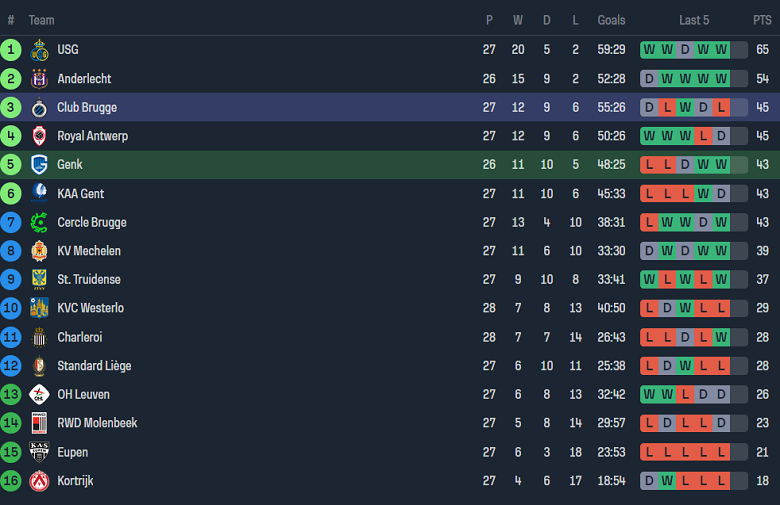Image resolution: width=780 pixels, height=505 pixels.
Task: Open the KAA Gent team link
Action: pyautogui.click(x=80, y=194)
